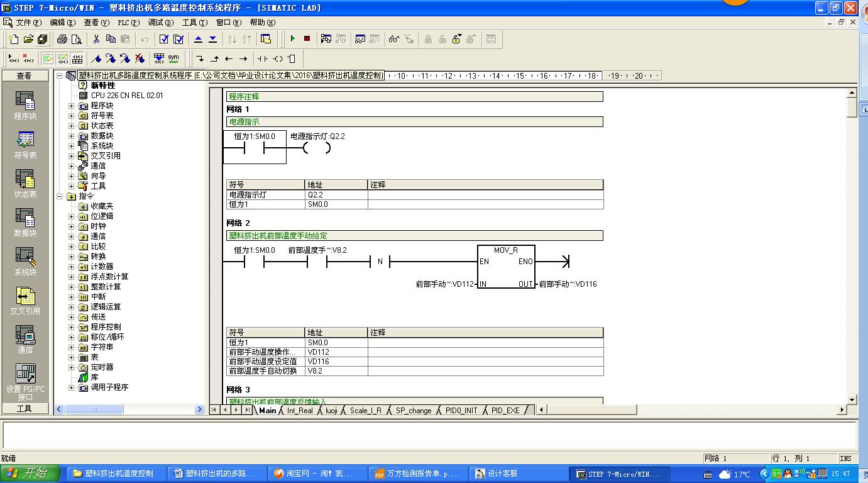Put the PLC in STOP mode
The width and height of the screenshot is (868, 483).
tap(307, 39)
